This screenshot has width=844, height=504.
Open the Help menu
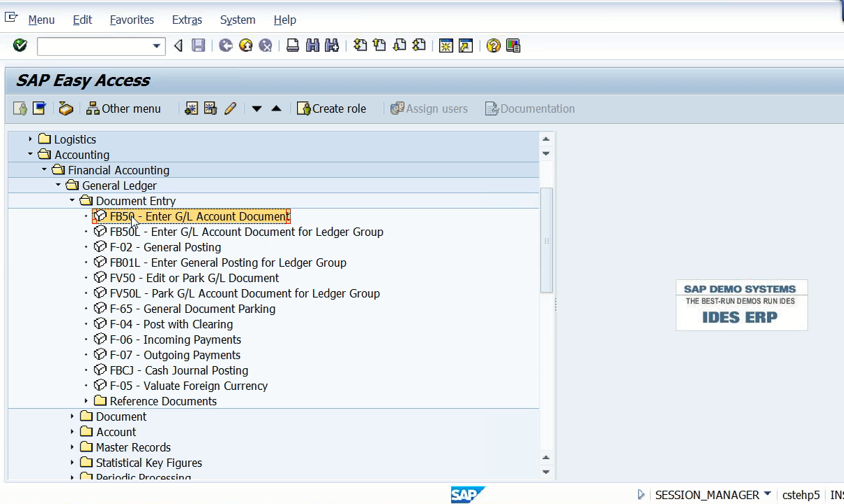(x=285, y=20)
